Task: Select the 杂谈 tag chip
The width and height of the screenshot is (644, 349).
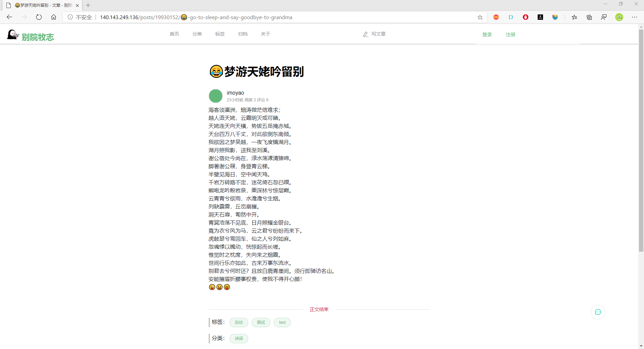Action: click(x=239, y=322)
